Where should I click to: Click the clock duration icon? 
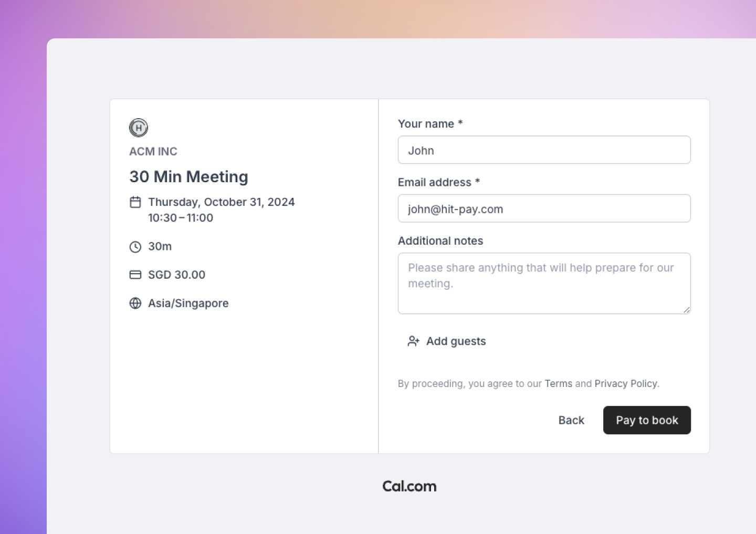click(135, 247)
